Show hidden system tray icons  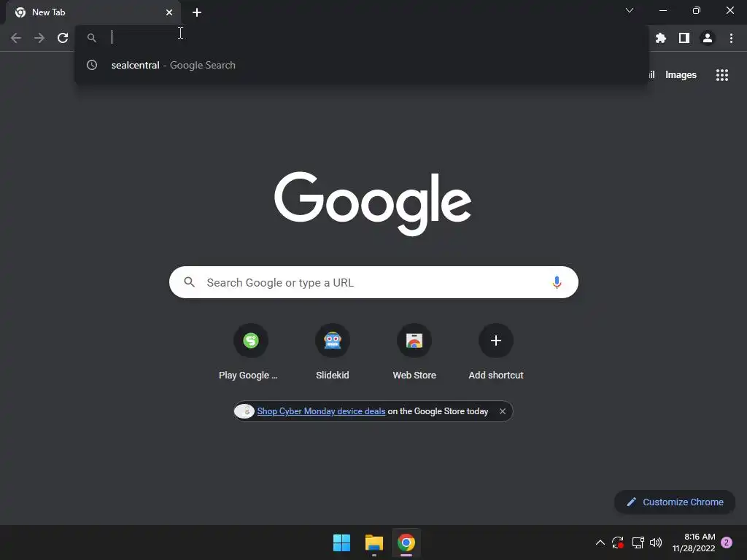pyautogui.click(x=600, y=542)
